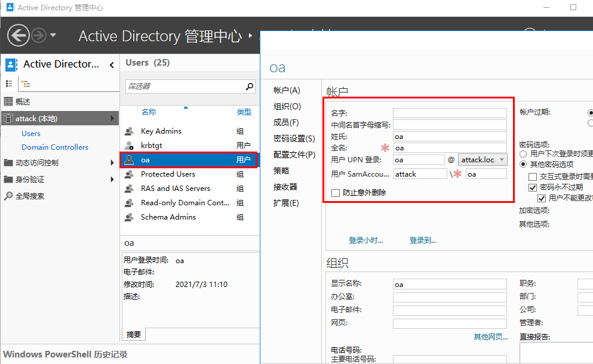Click the krbtgt user icon

(129, 146)
